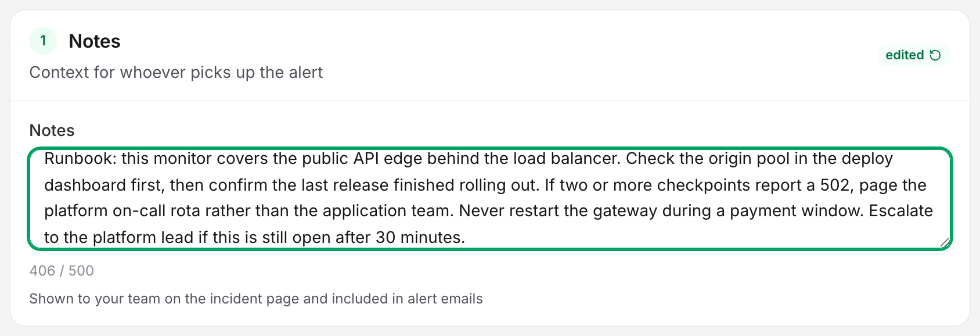Click the green step 1 badge

tap(43, 41)
